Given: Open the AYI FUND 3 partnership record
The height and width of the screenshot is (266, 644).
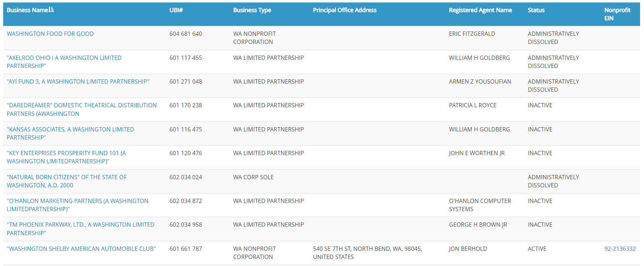Looking at the screenshot, I should [78, 81].
